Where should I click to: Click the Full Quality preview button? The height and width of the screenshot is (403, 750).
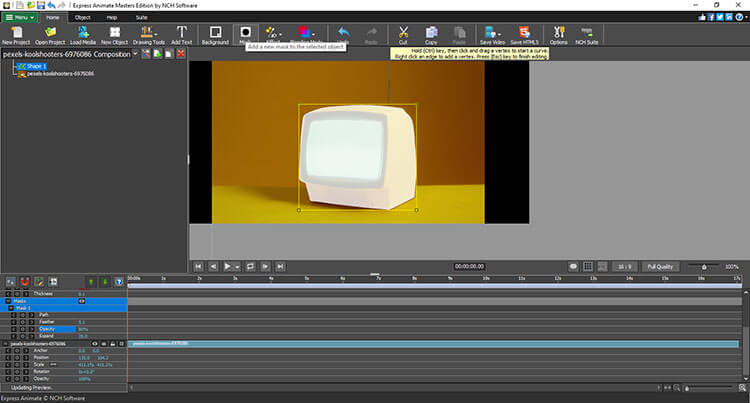coord(660,267)
